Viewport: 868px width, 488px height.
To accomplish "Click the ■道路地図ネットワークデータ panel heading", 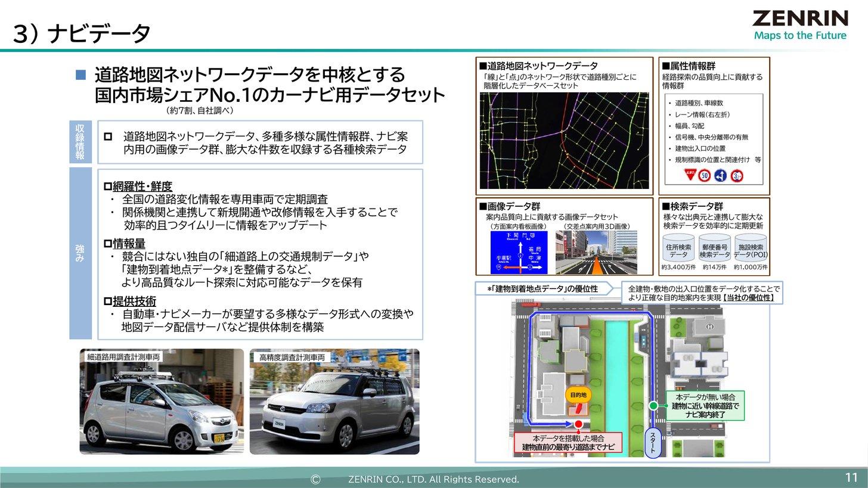I will point(538,66).
